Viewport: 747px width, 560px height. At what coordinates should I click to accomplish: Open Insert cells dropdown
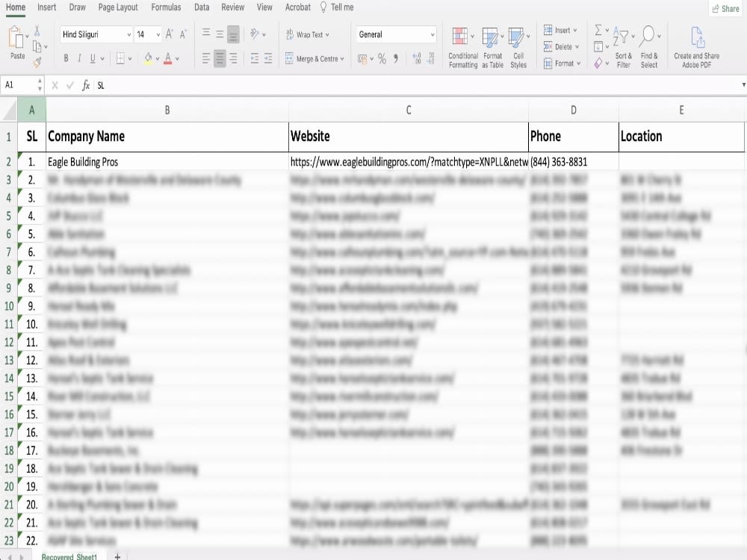click(x=561, y=30)
